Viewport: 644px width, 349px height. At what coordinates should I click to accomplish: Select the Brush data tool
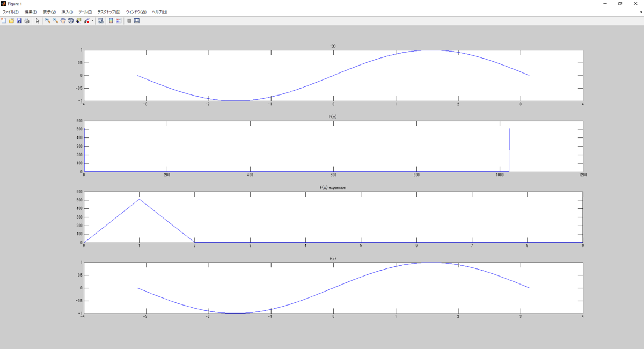(86, 21)
